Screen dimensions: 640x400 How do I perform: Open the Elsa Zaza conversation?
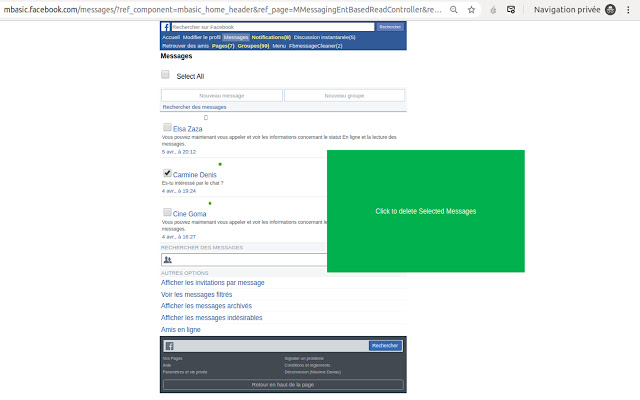[188, 129]
